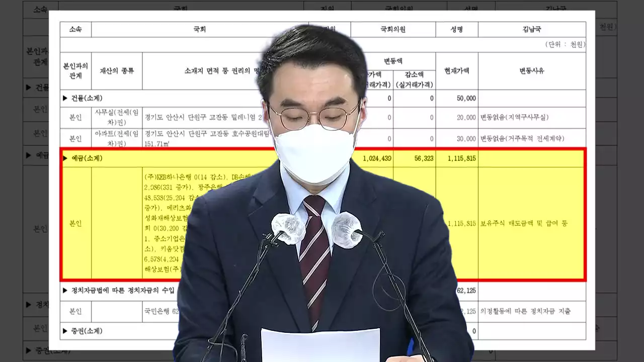Screen dimensions: 644x362
Task: Click 1,115,815 in the 예금(소계) row
Action: pyautogui.click(x=461, y=158)
